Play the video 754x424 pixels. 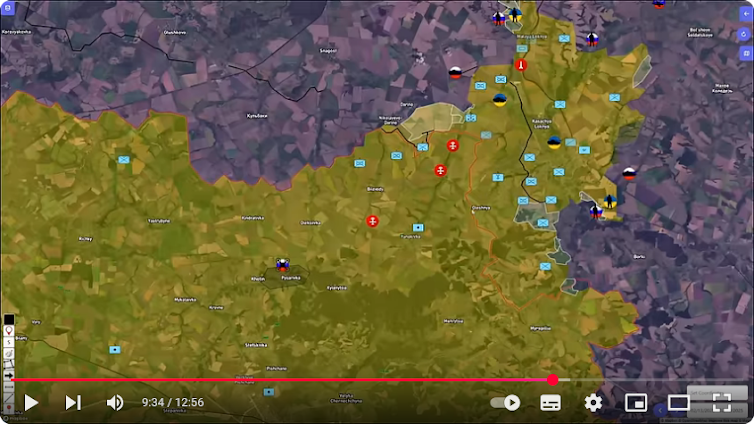point(31,403)
